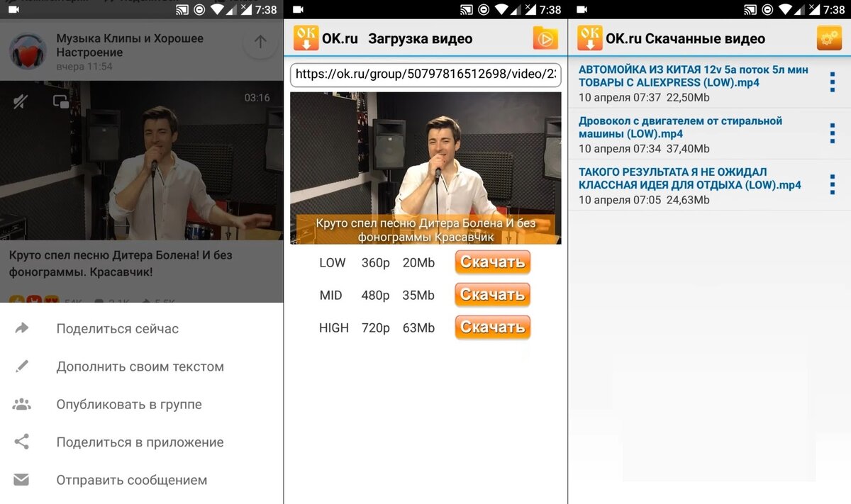This screenshot has height=504, width=851.
Task: Tap the envelope icon beside Отправить сообщением
Action: pos(22,480)
